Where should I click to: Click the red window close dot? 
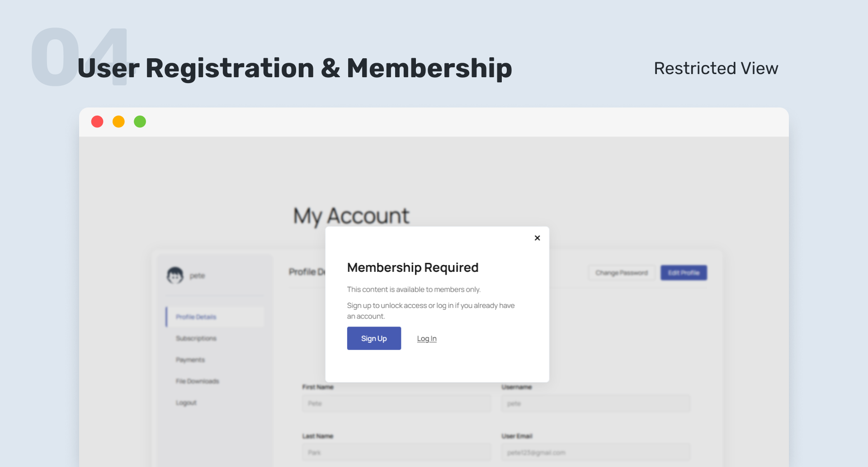pos(97,121)
